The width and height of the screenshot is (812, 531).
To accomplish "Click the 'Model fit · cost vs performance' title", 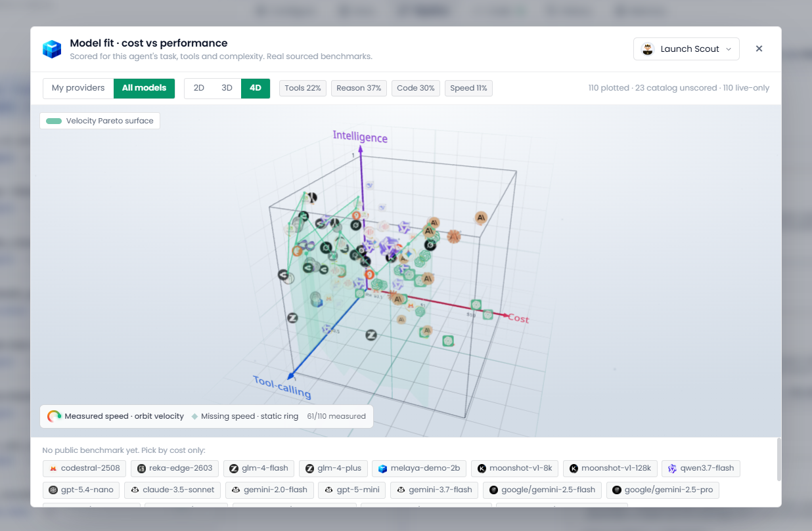I will (x=148, y=43).
